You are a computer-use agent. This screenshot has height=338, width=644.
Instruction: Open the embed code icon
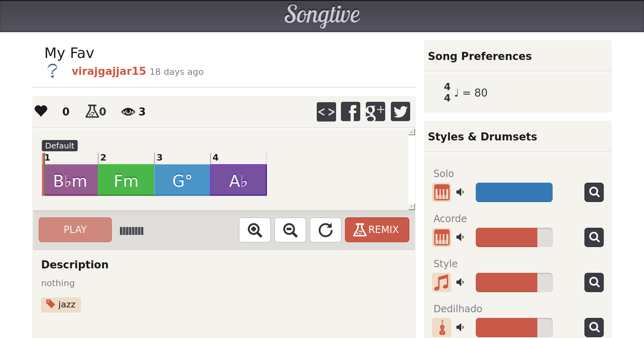326,111
